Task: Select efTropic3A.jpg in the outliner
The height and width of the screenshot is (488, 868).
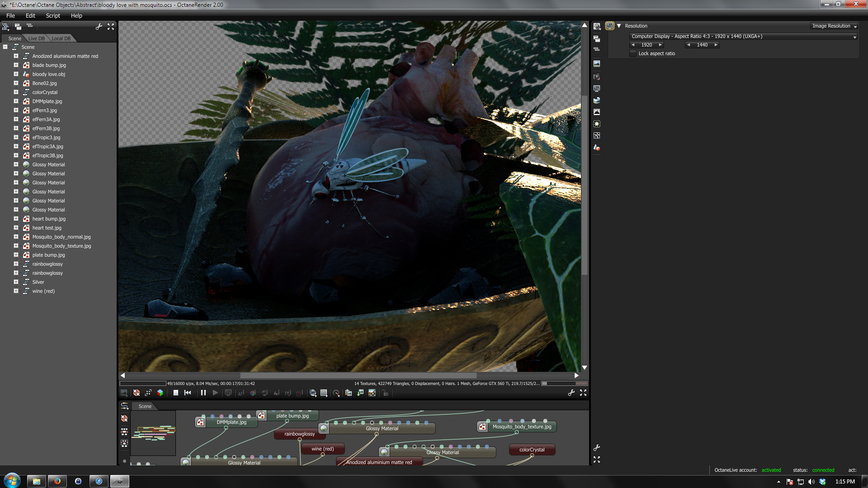Action: (x=47, y=146)
